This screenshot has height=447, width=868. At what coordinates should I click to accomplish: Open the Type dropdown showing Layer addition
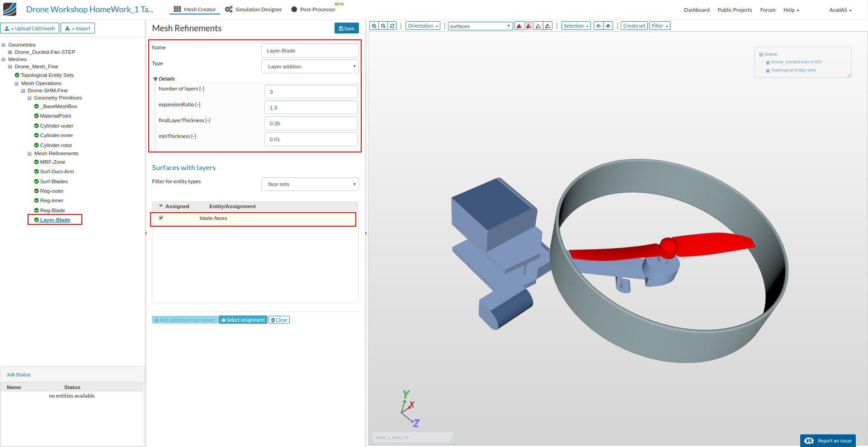(x=310, y=67)
